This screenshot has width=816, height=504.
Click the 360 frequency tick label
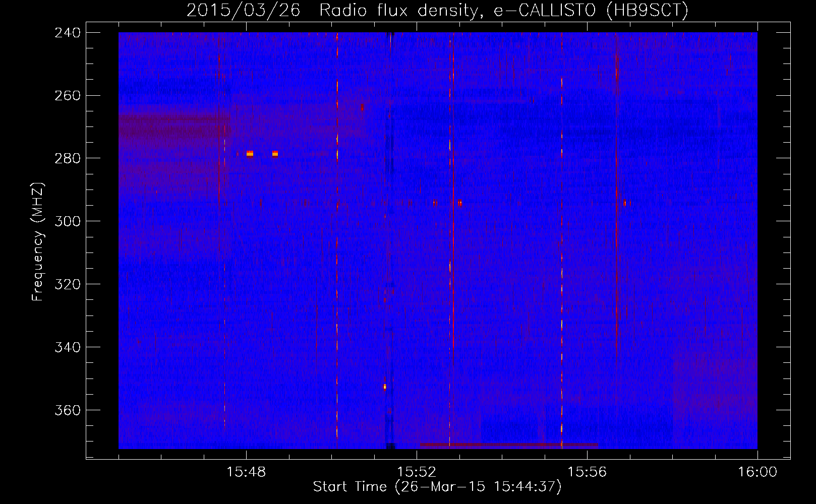[x=68, y=411]
